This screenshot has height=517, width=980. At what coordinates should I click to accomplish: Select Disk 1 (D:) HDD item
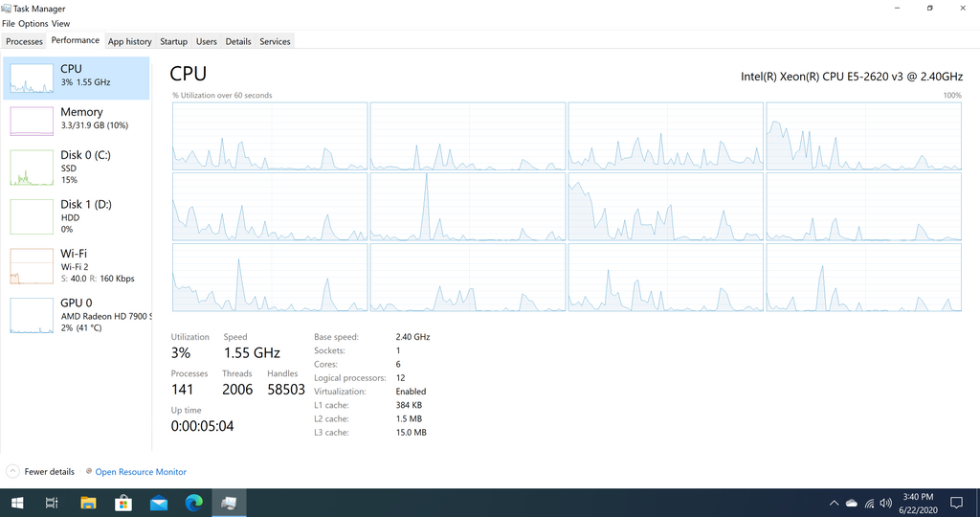pyautogui.click(x=77, y=216)
